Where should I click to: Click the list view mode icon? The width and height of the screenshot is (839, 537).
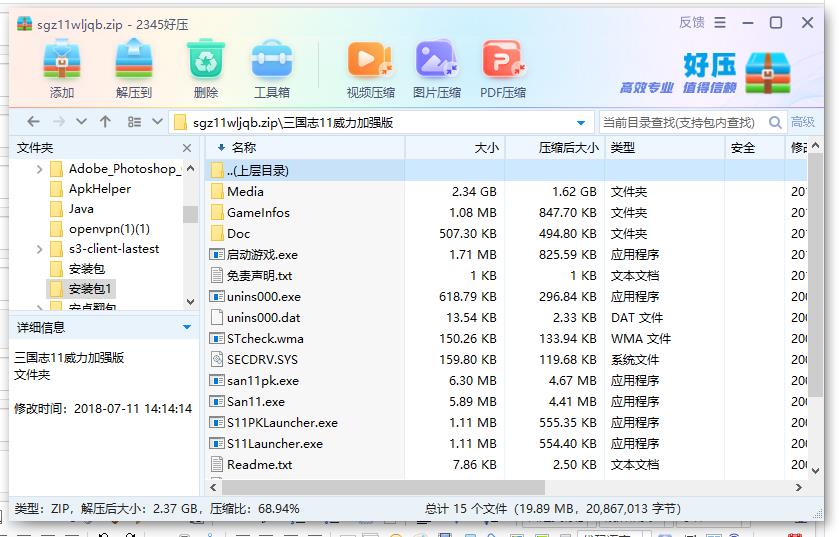(x=134, y=122)
